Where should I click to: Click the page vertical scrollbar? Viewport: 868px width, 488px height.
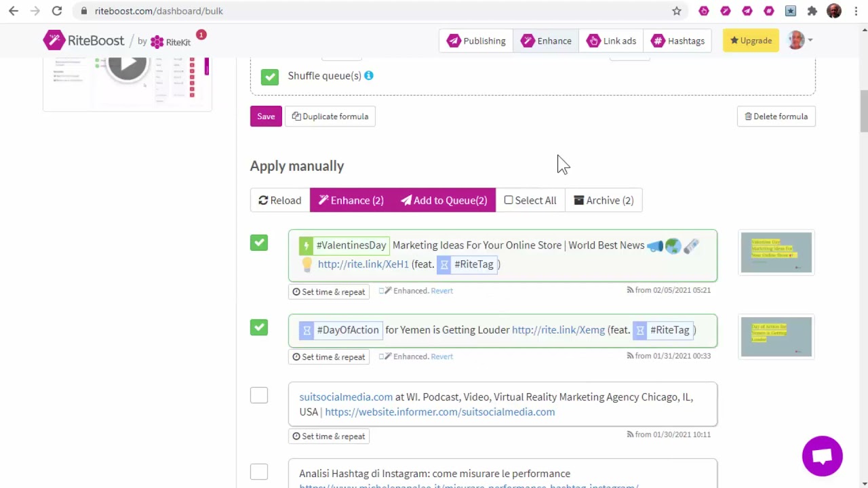click(x=864, y=112)
